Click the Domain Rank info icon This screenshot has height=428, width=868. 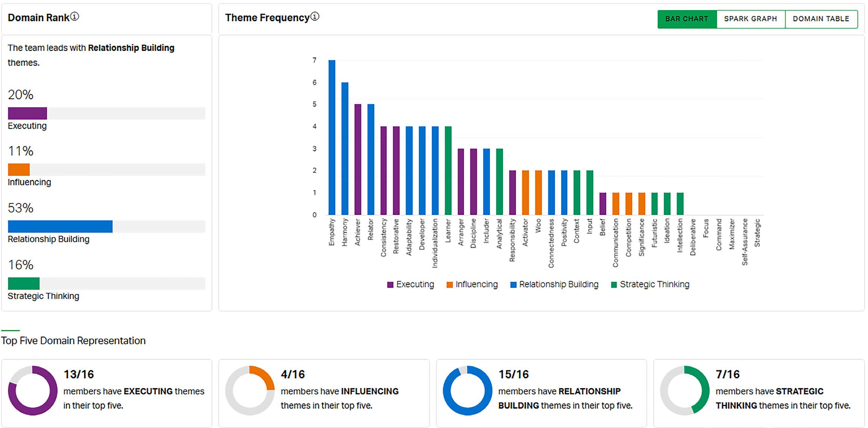tap(75, 17)
